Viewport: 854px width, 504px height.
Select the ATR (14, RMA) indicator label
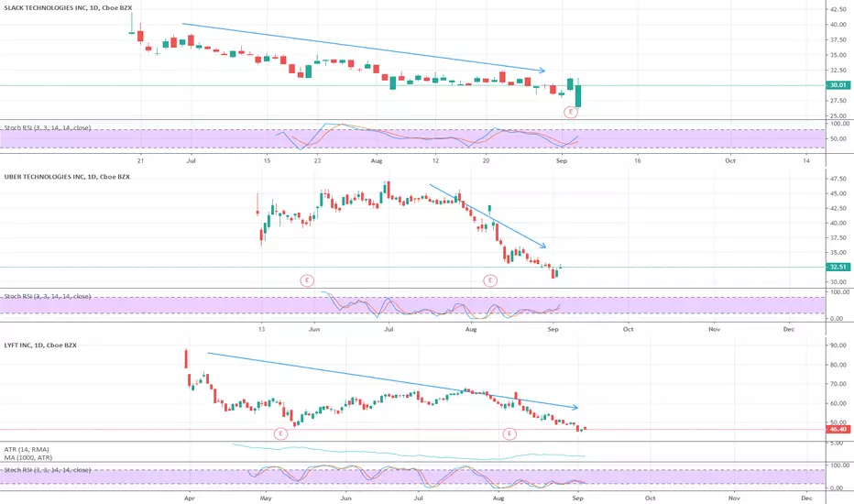27,450
